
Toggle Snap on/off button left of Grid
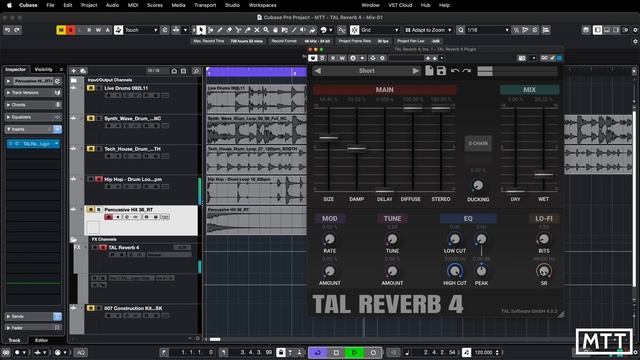[x=355, y=30]
